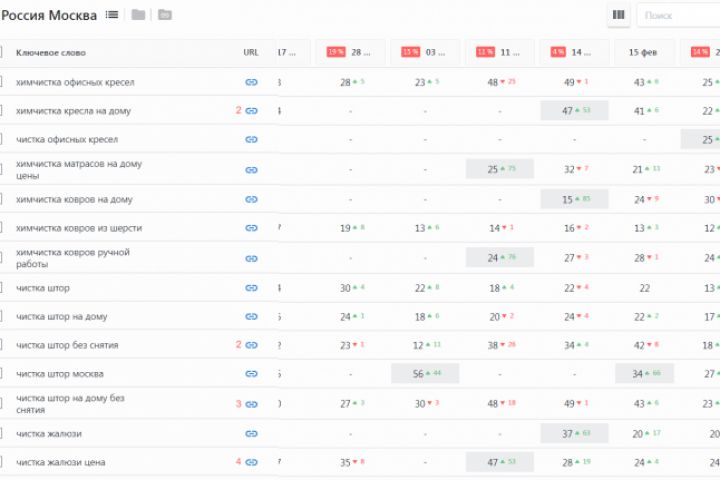This screenshot has height=480, width=720.
Task: Click highlighted position 56 in чистка штор москва row
Action: point(425,373)
